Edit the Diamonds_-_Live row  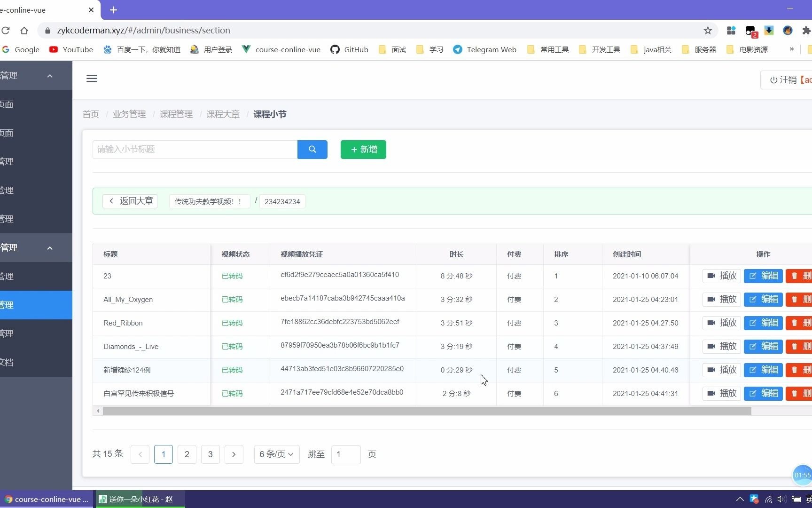pyautogui.click(x=763, y=347)
